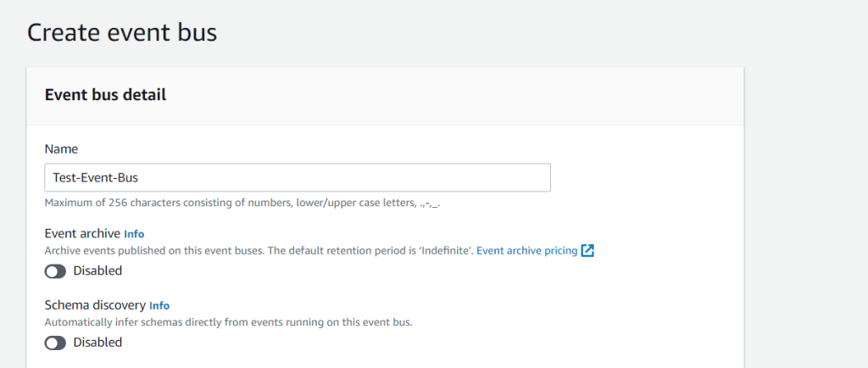Click the Info link next to Event archive

(135, 233)
